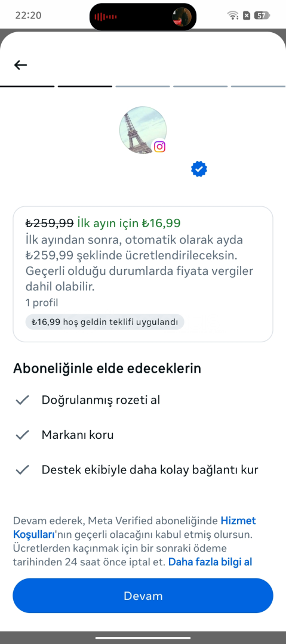Tap the Eiffel Tower profile picture

click(143, 130)
